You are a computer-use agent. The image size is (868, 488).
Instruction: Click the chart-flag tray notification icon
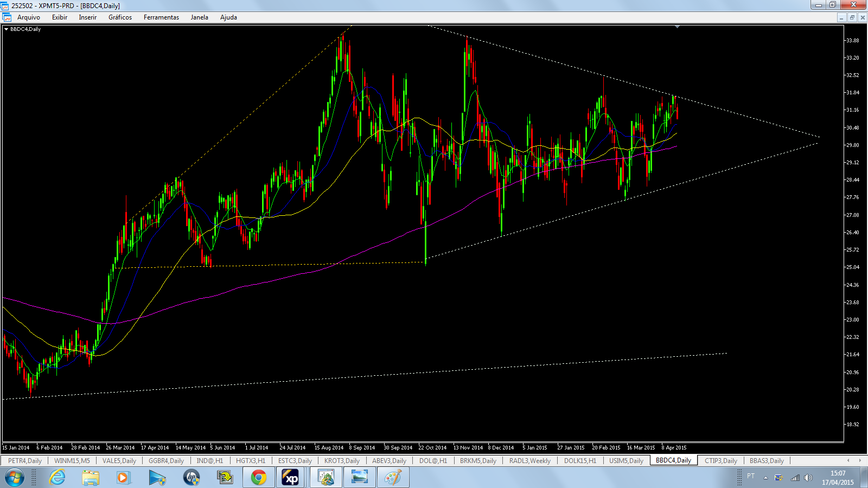[x=779, y=478]
